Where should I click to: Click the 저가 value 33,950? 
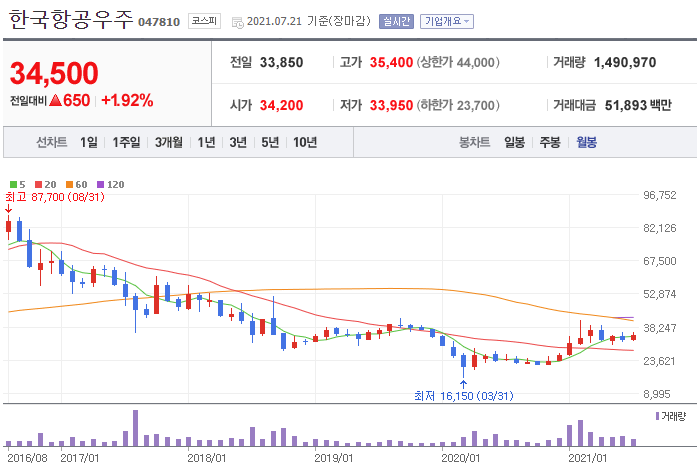point(391,105)
